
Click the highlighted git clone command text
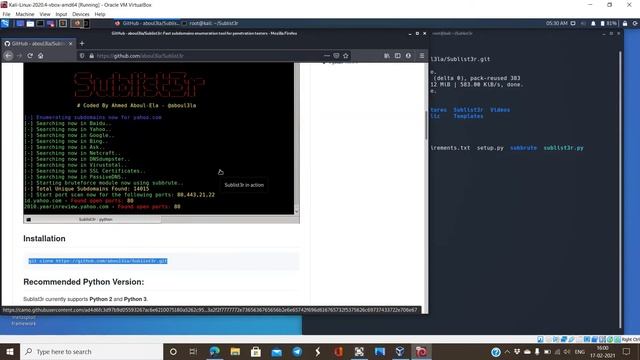tap(98, 261)
